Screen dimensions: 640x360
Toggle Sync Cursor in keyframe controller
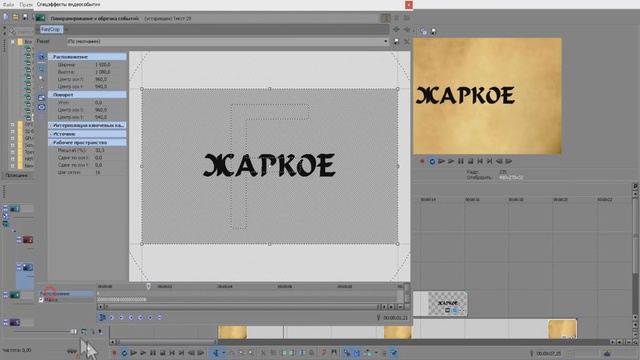point(102,318)
